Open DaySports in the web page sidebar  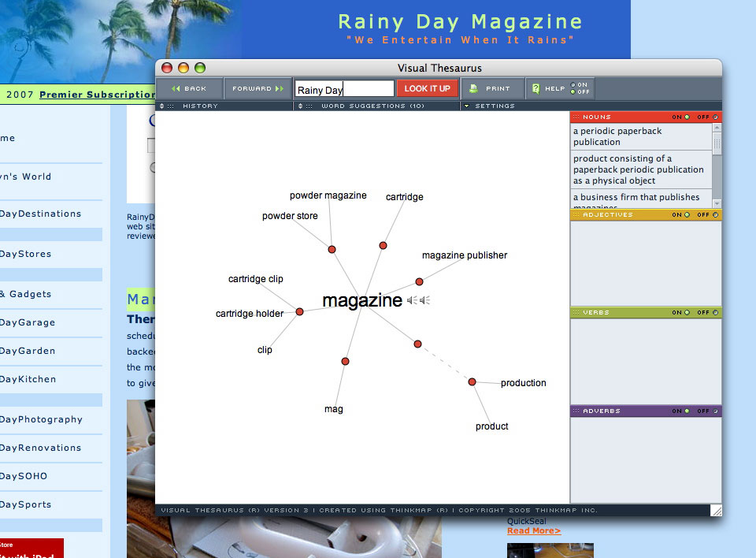tap(25, 505)
